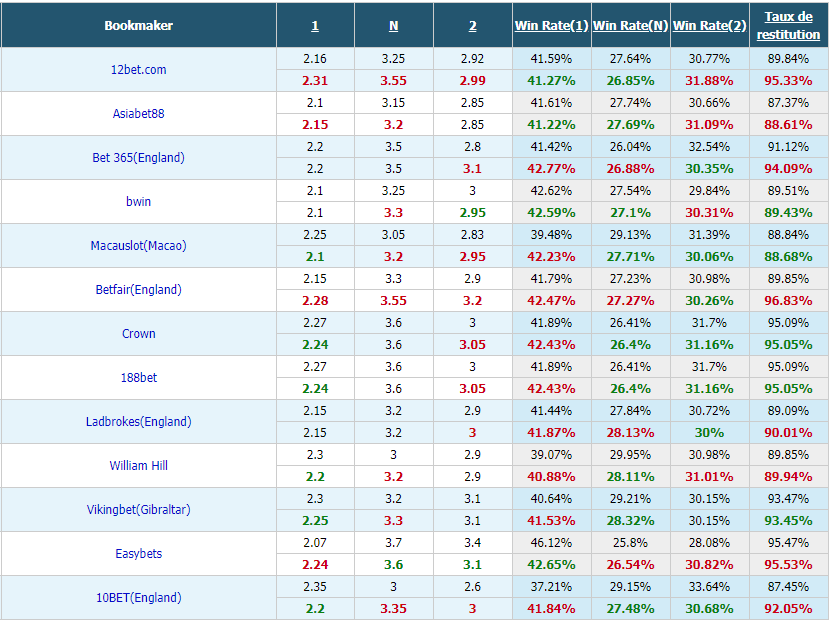Select Macauslot opening odds 2.25
The height and width of the screenshot is (620, 830).
pyautogui.click(x=315, y=235)
